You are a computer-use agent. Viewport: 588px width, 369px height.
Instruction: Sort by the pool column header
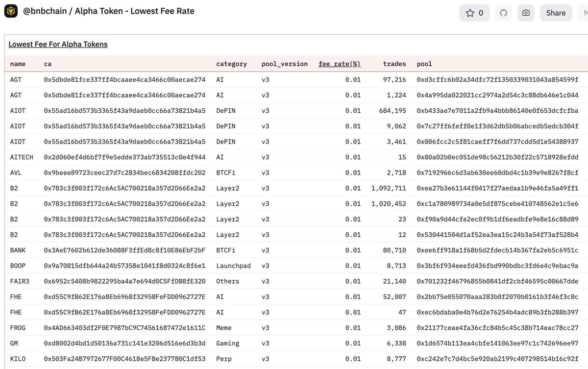(x=424, y=64)
